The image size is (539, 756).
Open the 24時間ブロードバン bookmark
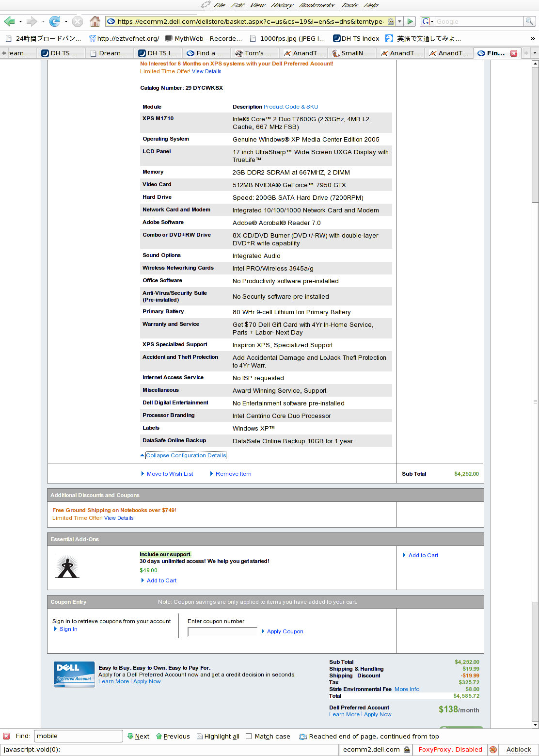(44, 38)
